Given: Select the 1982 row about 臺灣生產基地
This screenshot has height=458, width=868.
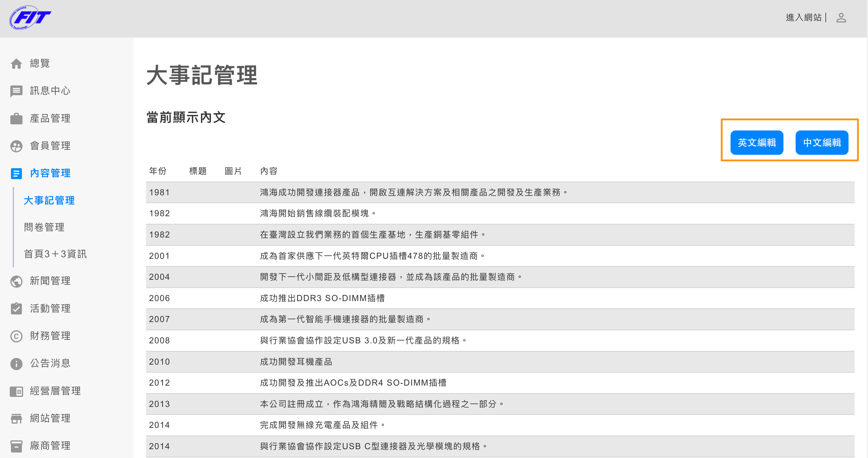Looking at the screenshot, I should coord(500,235).
